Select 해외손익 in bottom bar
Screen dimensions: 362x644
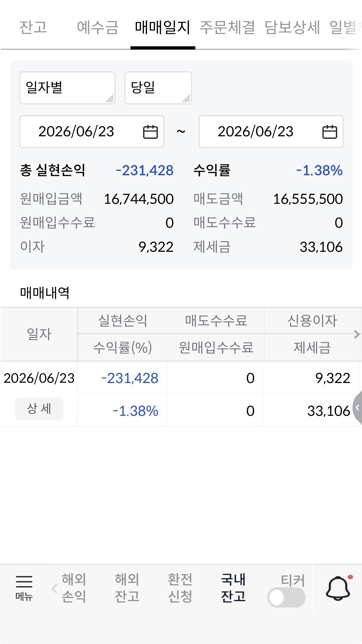[74, 588]
